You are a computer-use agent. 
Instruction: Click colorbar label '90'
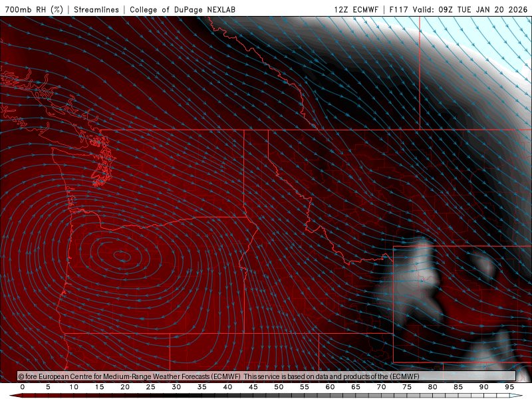pos(484,387)
